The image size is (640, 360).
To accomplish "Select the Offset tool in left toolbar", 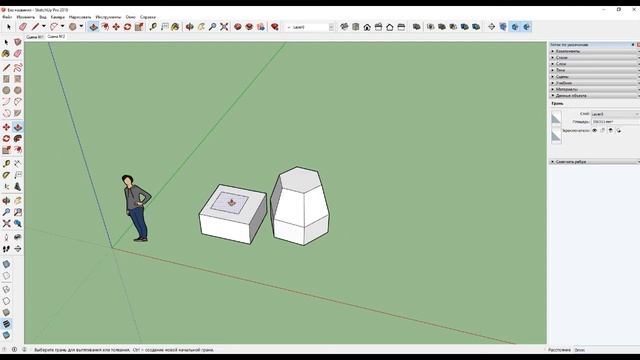I will point(18,150).
